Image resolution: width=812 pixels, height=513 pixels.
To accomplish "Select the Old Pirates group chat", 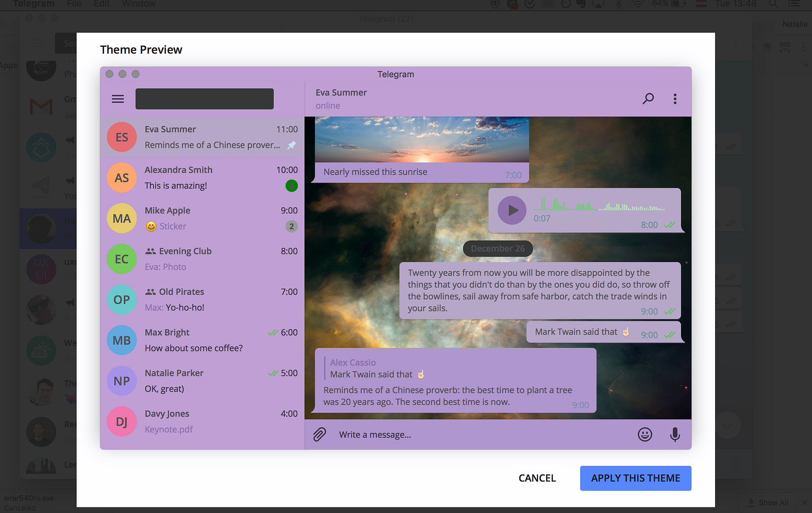I will (202, 300).
